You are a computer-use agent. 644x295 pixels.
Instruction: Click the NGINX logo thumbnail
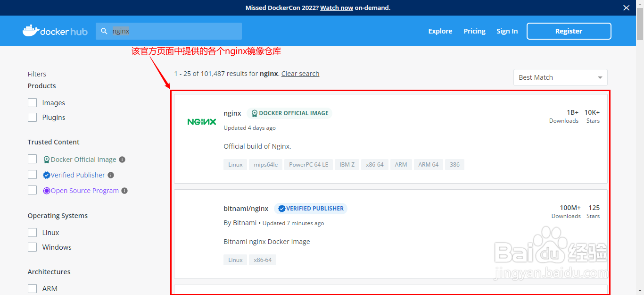pyautogui.click(x=202, y=121)
